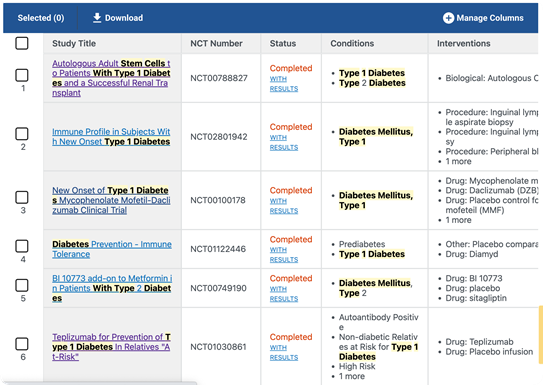Click Autoantibody Positive condition text
The height and width of the screenshot is (385, 543).
(379, 322)
